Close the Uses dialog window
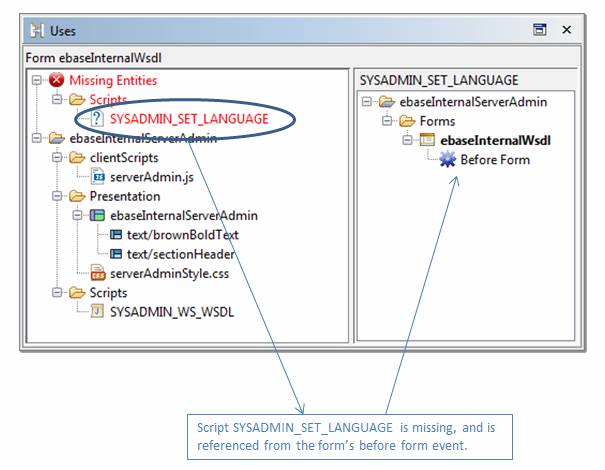This screenshot has width=605, height=470. coord(566,30)
